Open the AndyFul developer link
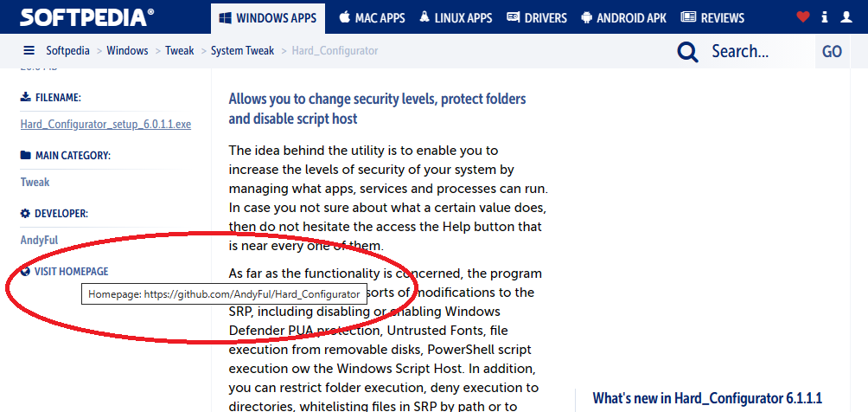The image size is (868, 412). click(39, 240)
